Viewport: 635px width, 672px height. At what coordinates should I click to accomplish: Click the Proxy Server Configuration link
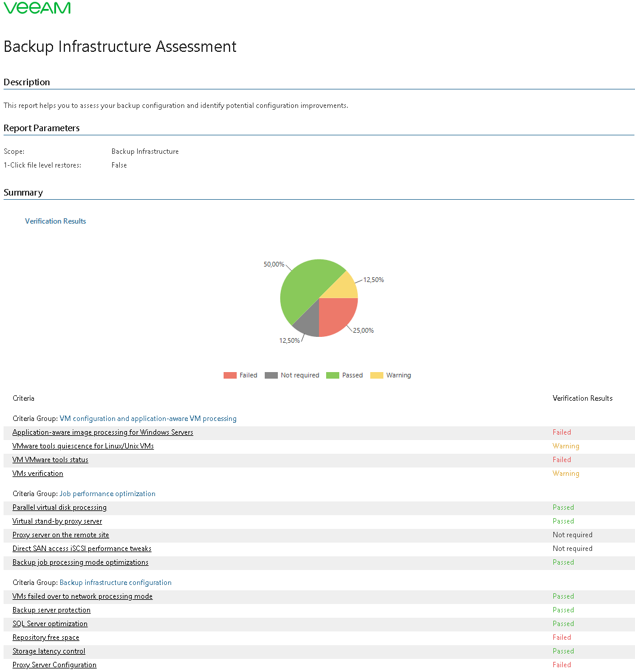click(x=54, y=665)
